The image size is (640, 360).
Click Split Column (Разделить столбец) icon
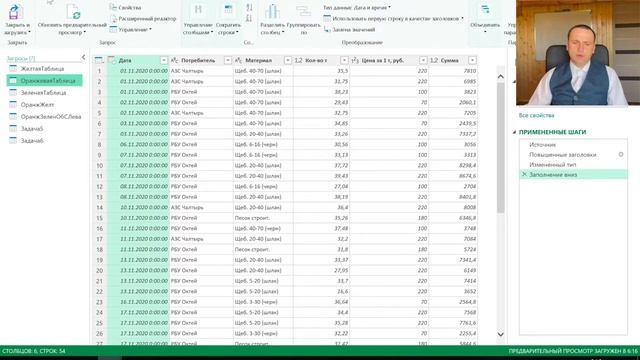click(272, 11)
